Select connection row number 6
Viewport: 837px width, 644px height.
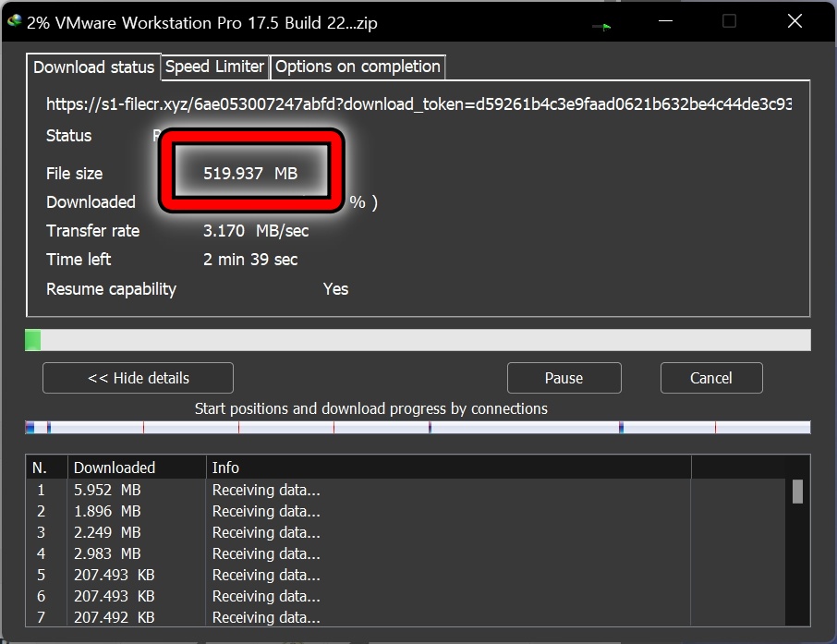(x=406, y=596)
